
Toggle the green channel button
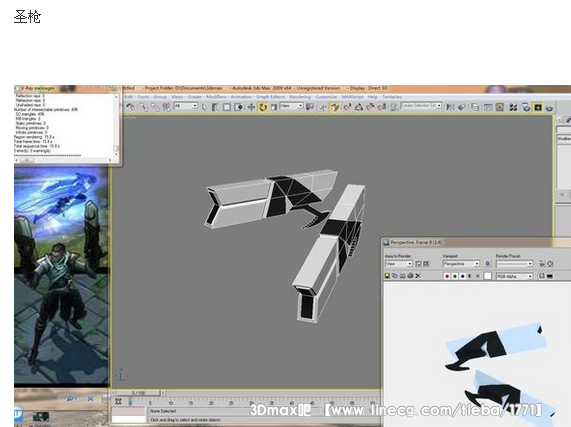(x=455, y=276)
